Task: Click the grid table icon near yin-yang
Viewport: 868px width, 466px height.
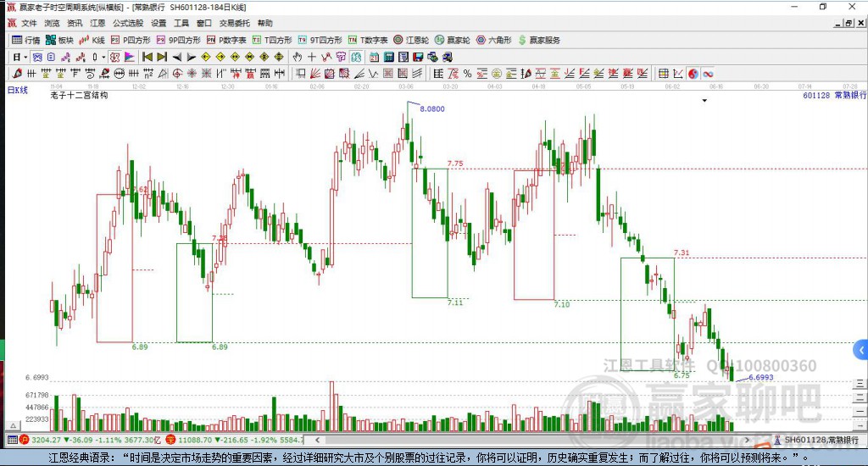Action: click(663, 73)
